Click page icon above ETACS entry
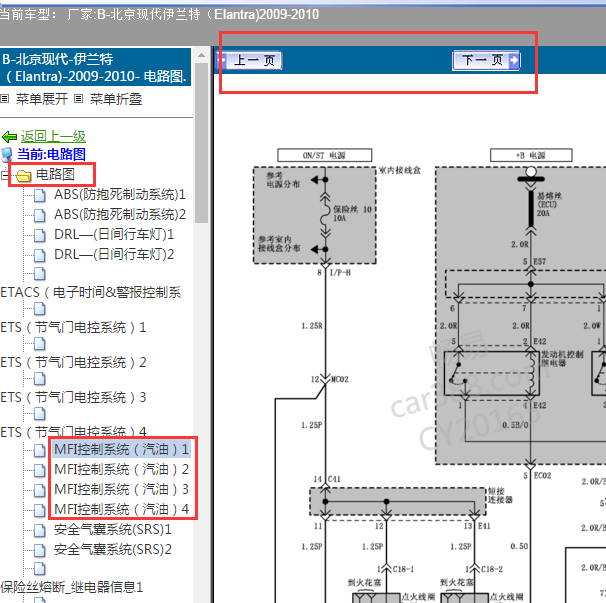 [x=39, y=274]
